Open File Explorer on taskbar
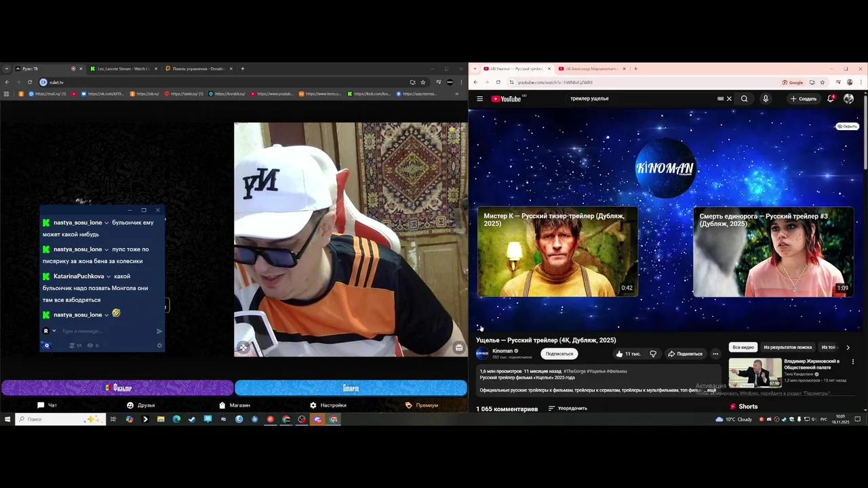The height and width of the screenshot is (488, 868). (x=161, y=420)
